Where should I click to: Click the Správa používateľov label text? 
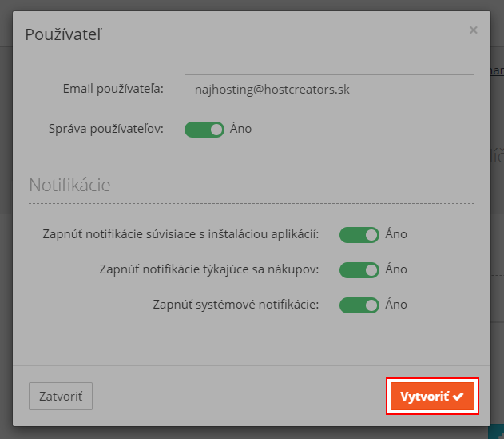(106, 128)
